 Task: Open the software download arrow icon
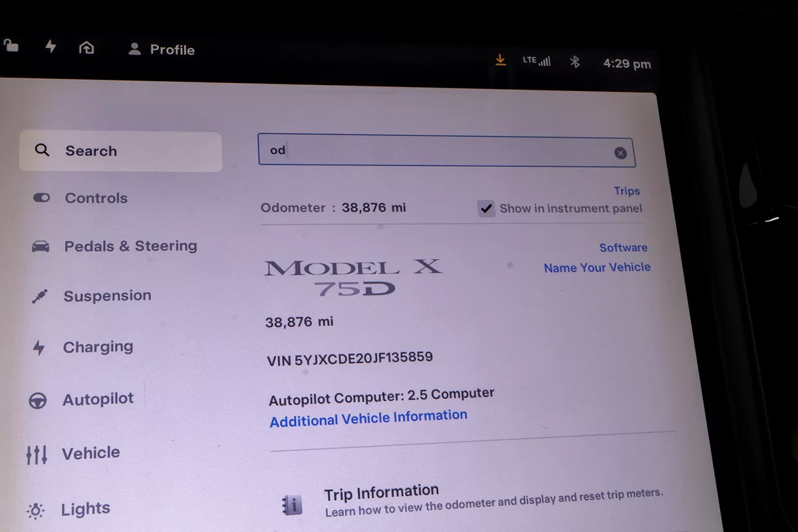[501, 61]
